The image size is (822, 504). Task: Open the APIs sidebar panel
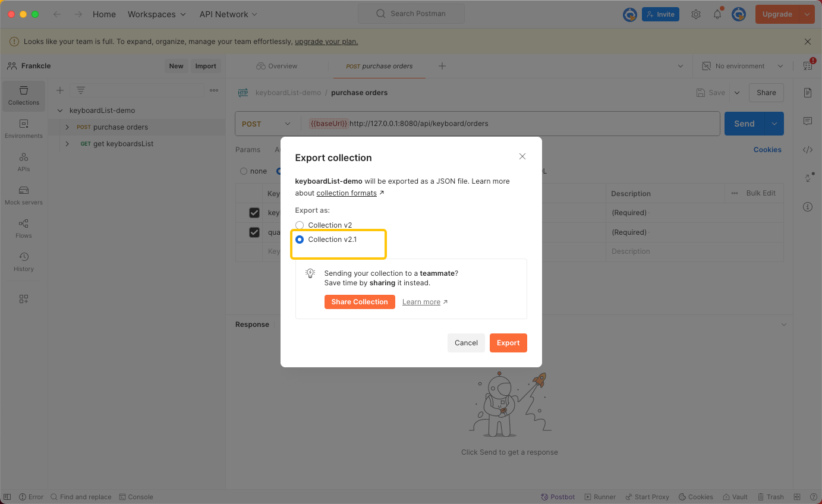pos(24,162)
